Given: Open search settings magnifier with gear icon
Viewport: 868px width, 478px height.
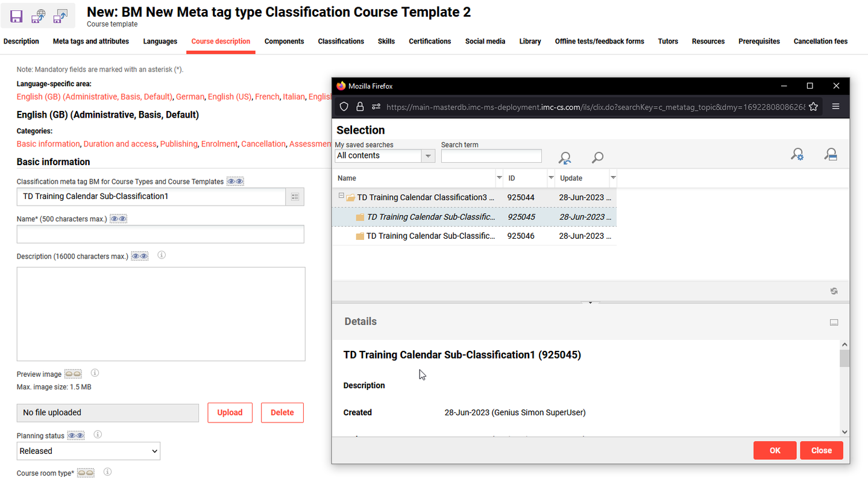Looking at the screenshot, I should tap(797, 154).
